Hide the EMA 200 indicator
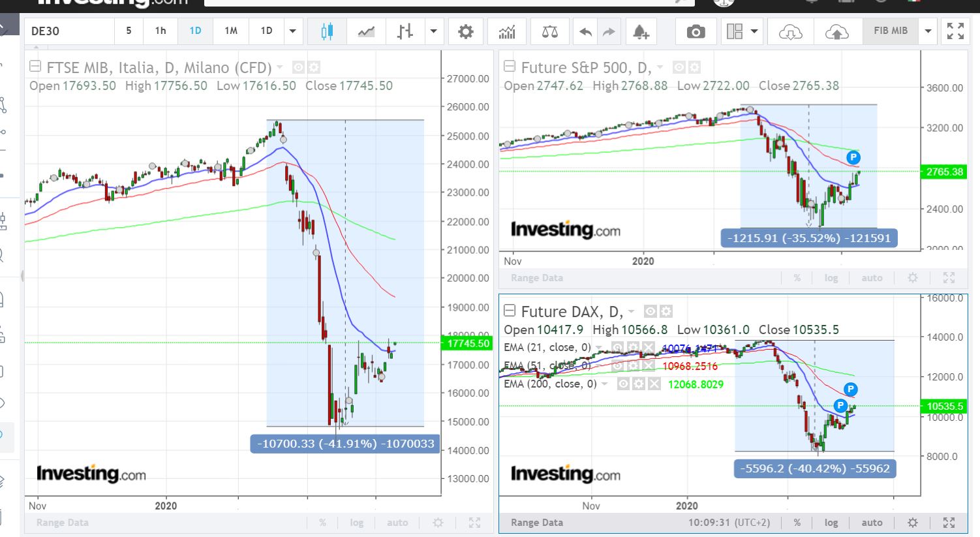 [623, 384]
